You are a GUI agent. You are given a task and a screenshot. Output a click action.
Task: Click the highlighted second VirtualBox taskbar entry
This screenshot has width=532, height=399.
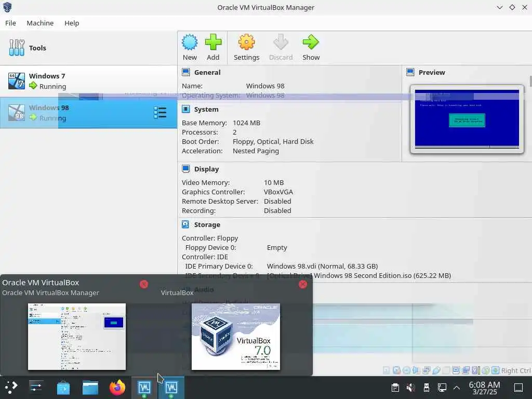[171, 388]
